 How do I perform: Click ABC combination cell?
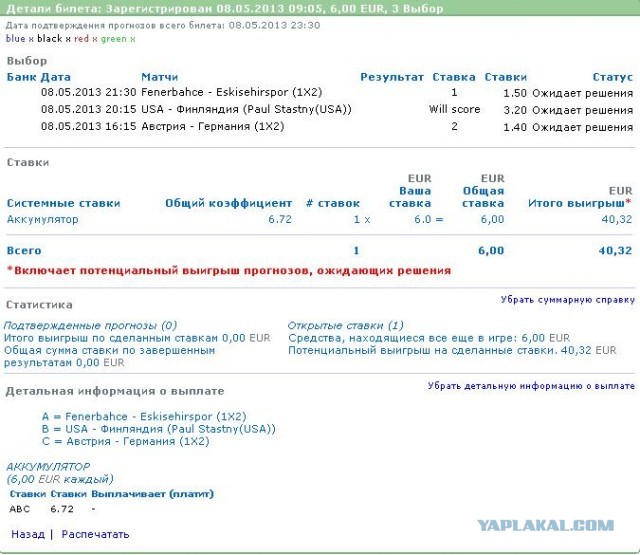20,509
